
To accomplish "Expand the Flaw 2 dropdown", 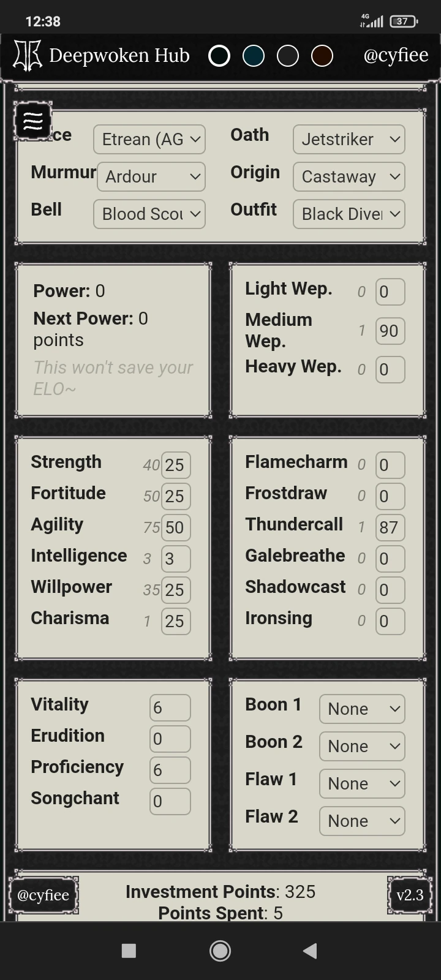I will [x=362, y=821].
